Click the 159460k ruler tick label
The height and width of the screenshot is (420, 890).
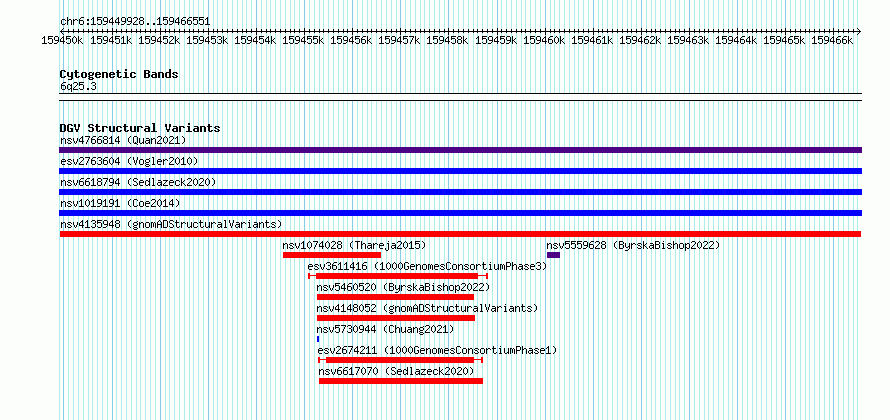tap(544, 40)
